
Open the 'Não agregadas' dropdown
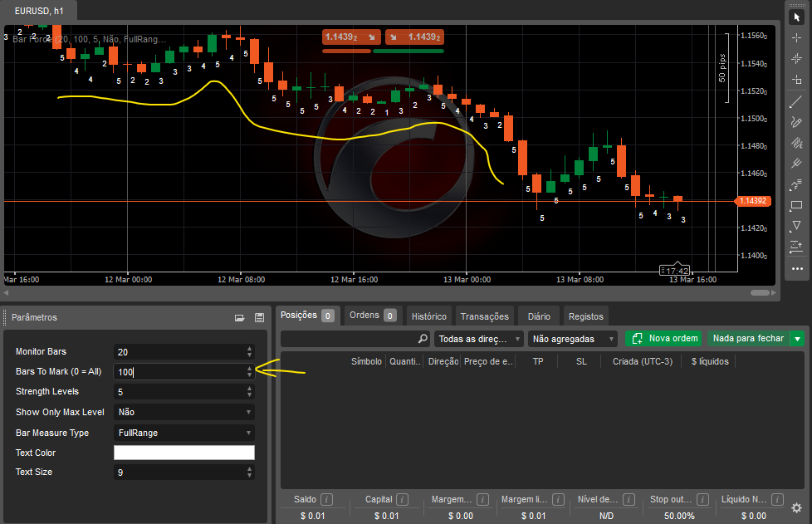click(574, 339)
